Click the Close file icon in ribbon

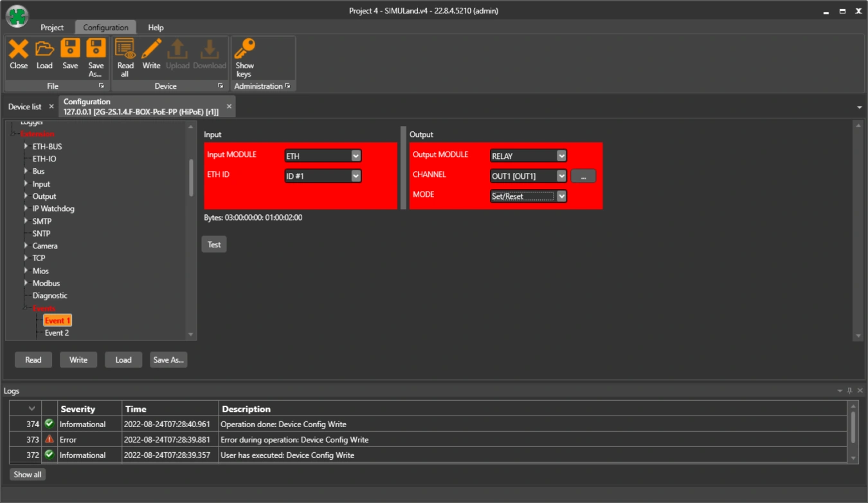coord(19,50)
